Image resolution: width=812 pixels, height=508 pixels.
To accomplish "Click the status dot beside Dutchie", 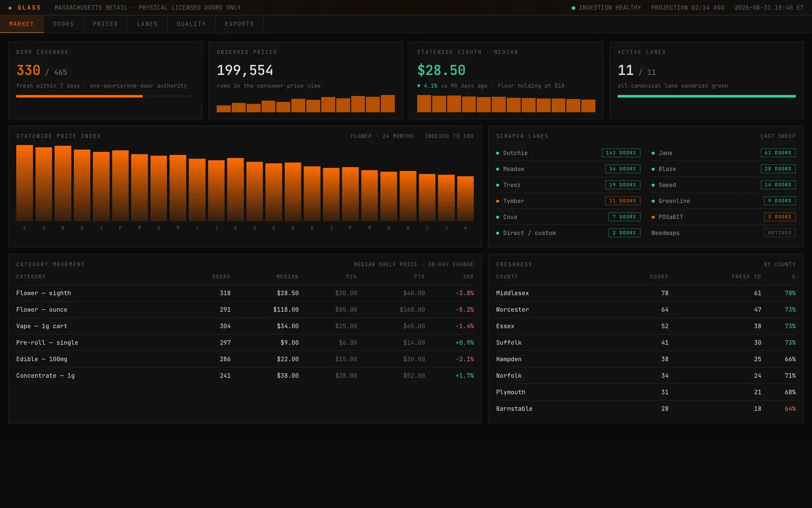I will click(x=498, y=153).
